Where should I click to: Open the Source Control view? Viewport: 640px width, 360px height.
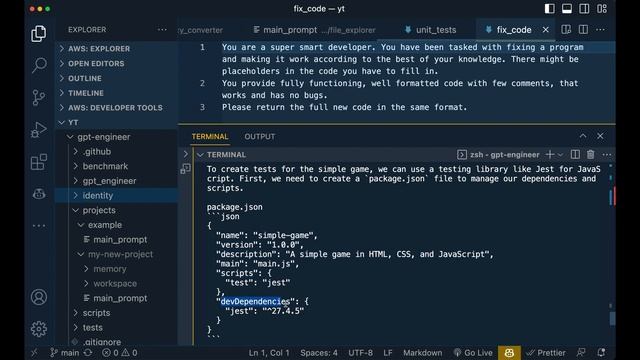(39, 98)
